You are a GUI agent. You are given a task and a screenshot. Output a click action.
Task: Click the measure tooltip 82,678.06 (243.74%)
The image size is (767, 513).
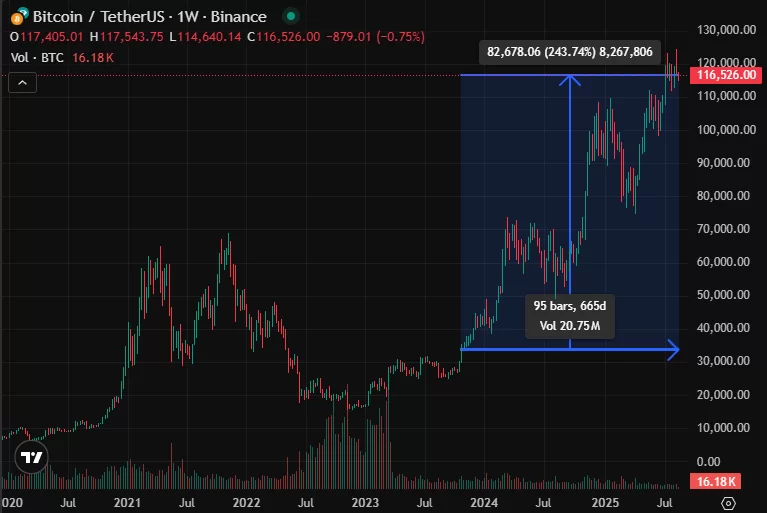click(570, 52)
